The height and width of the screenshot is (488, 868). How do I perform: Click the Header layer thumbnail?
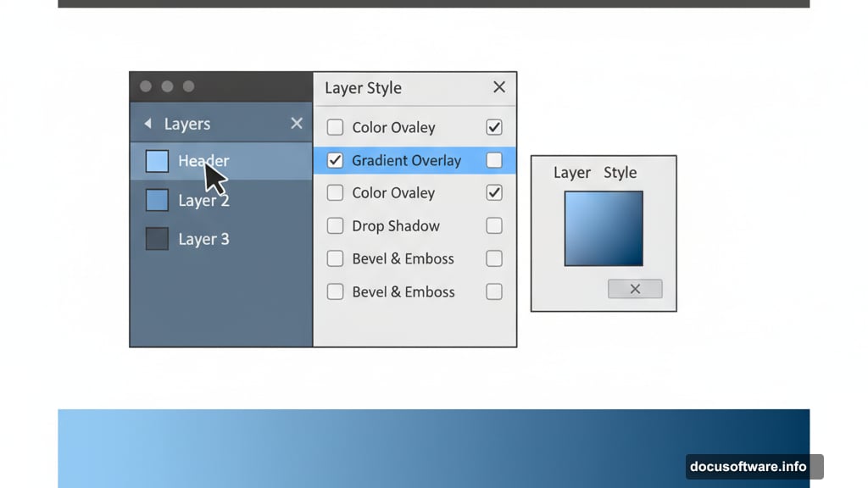tap(156, 161)
